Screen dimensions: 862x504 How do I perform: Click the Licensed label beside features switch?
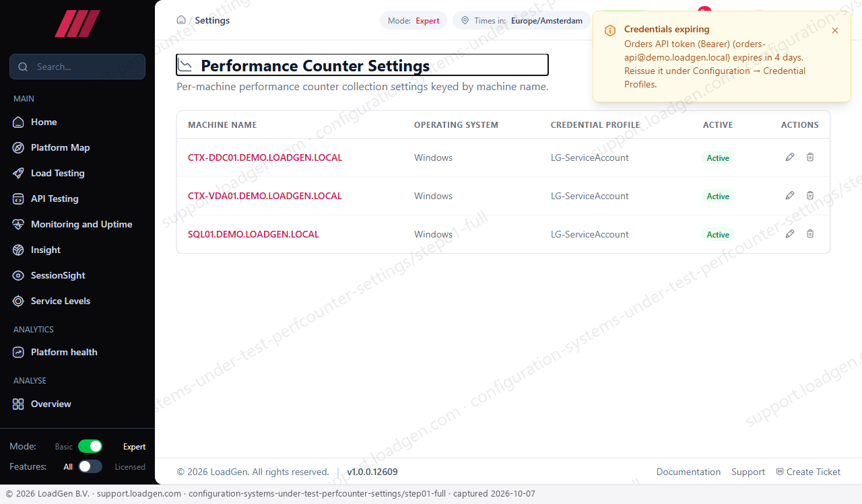[x=130, y=467]
